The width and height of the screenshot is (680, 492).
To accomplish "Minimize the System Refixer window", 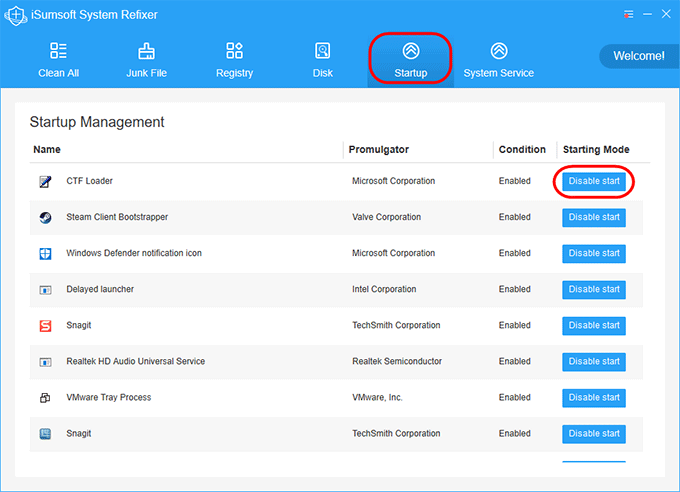I will coord(647,14).
